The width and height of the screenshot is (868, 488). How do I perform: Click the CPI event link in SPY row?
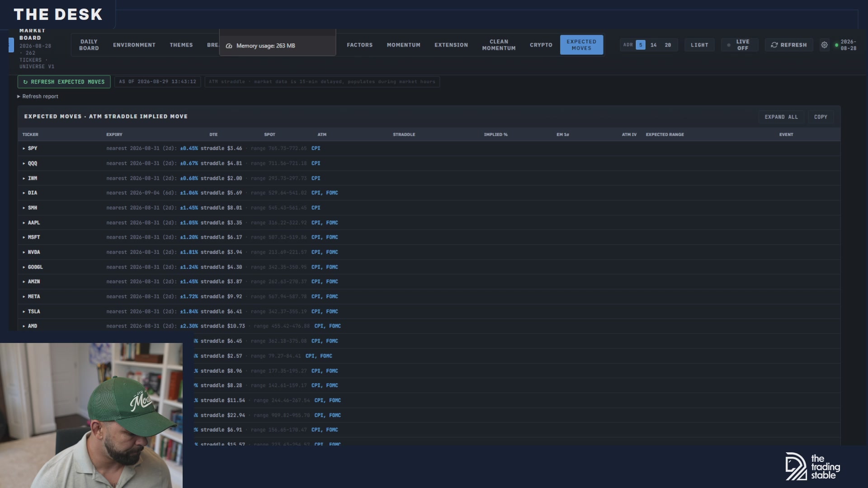(x=316, y=148)
